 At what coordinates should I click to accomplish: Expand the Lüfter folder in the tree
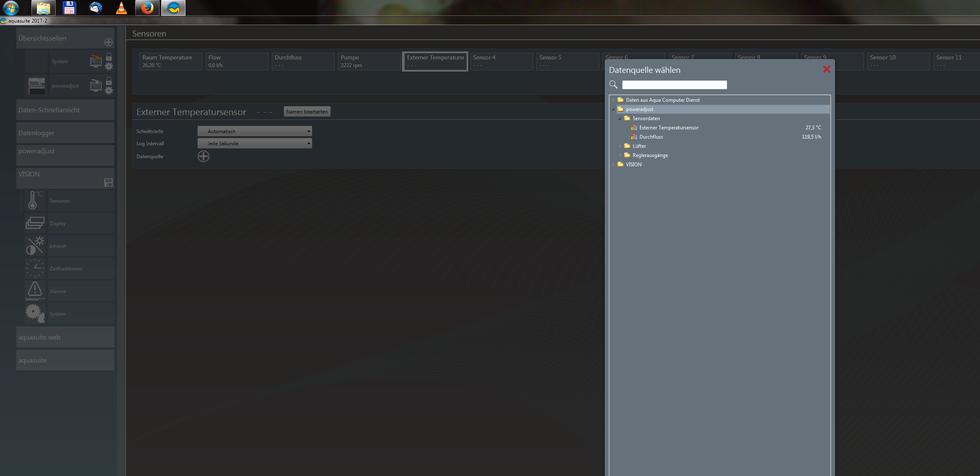(620, 146)
